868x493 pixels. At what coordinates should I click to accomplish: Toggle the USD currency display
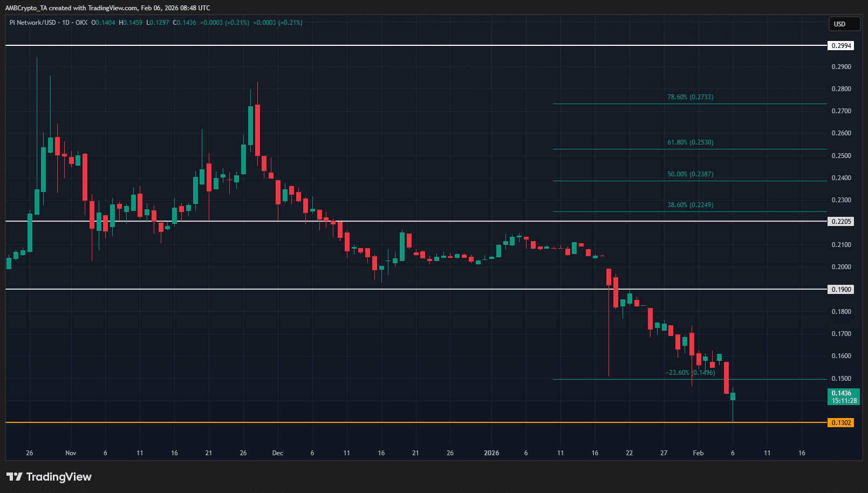tap(844, 24)
